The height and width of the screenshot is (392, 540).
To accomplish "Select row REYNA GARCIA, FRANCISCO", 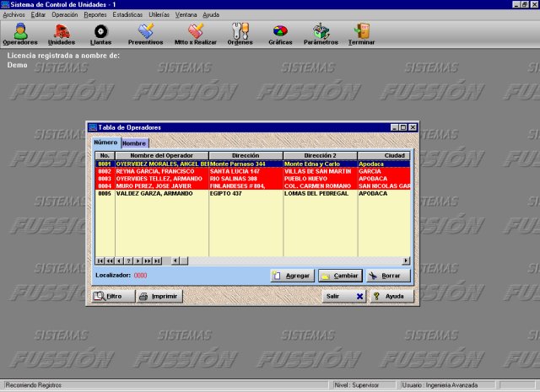I will tap(253, 171).
